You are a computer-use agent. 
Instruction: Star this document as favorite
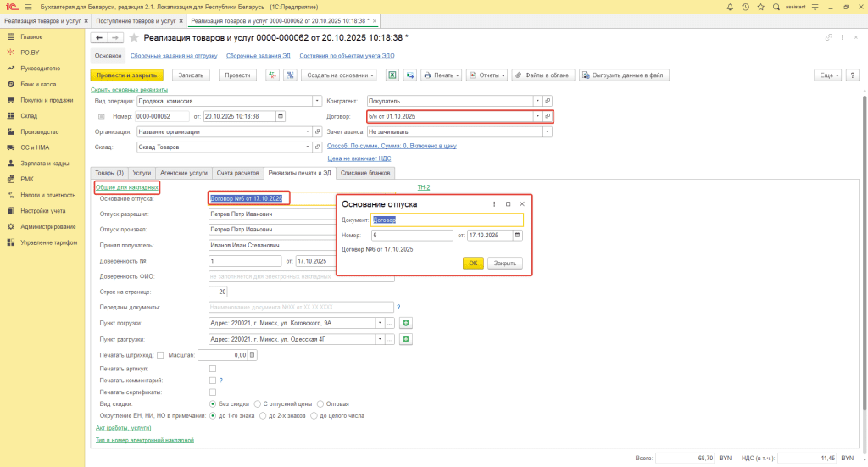coord(133,37)
